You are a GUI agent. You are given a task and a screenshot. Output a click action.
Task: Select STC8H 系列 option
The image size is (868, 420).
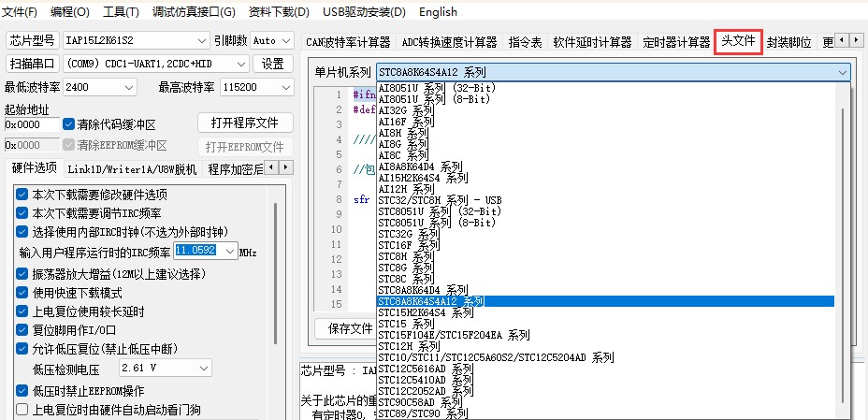coord(605,256)
